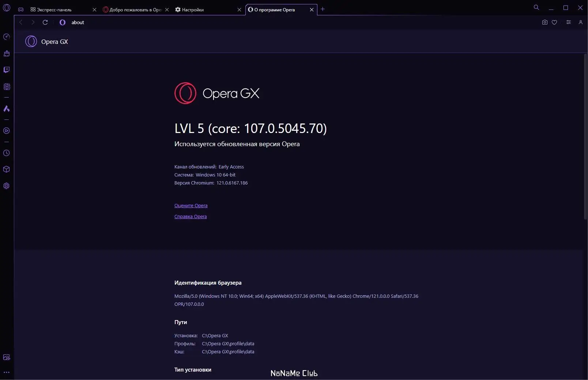Open Aria AI in sidebar

coord(7,109)
